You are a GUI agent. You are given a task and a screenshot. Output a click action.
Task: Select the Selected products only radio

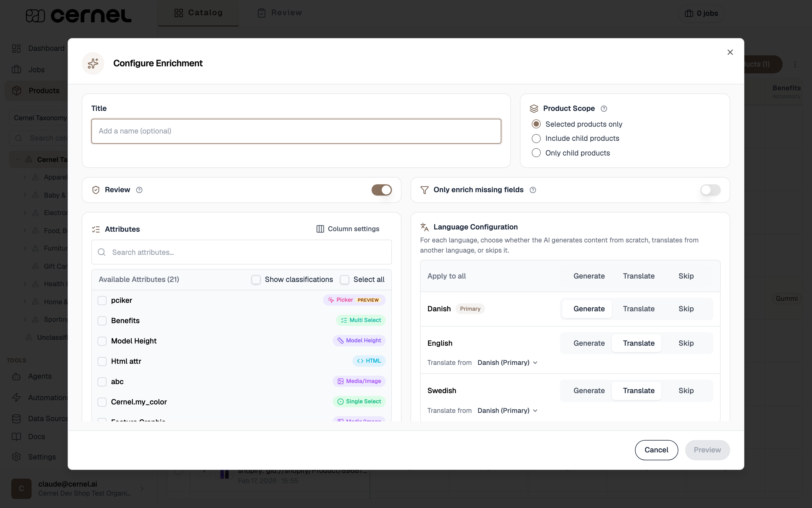click(536, 124)
